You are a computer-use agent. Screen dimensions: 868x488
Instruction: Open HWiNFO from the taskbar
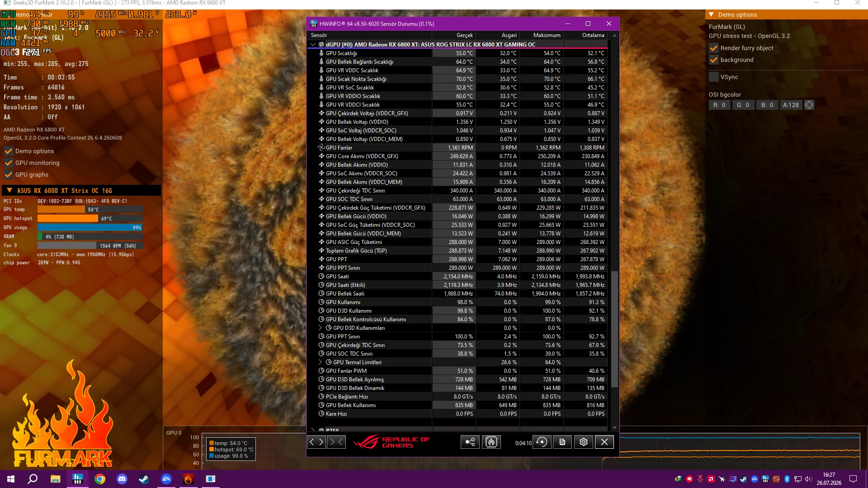click(78, 479)
